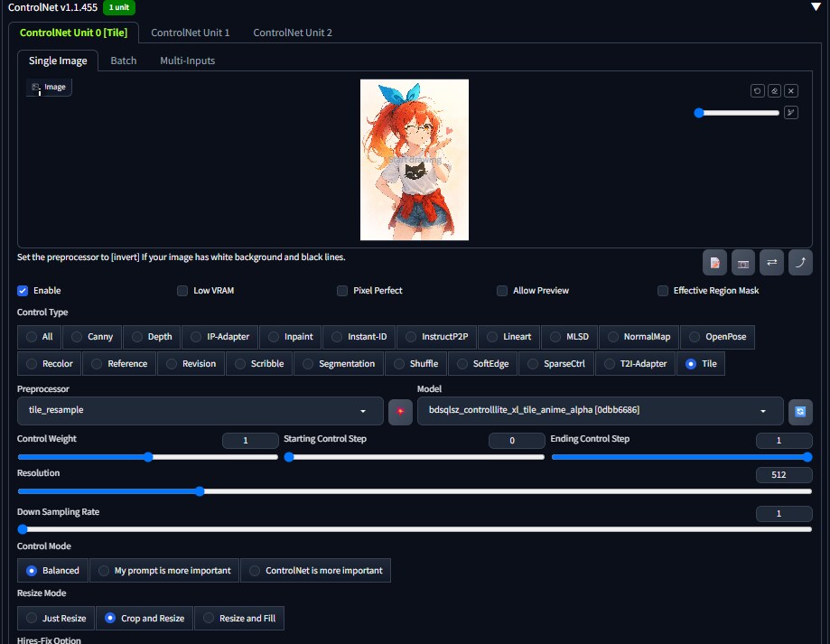Run preprocessor with the red explosion icon
Screen dimensions: 830x644
click(x=400, y=411)
